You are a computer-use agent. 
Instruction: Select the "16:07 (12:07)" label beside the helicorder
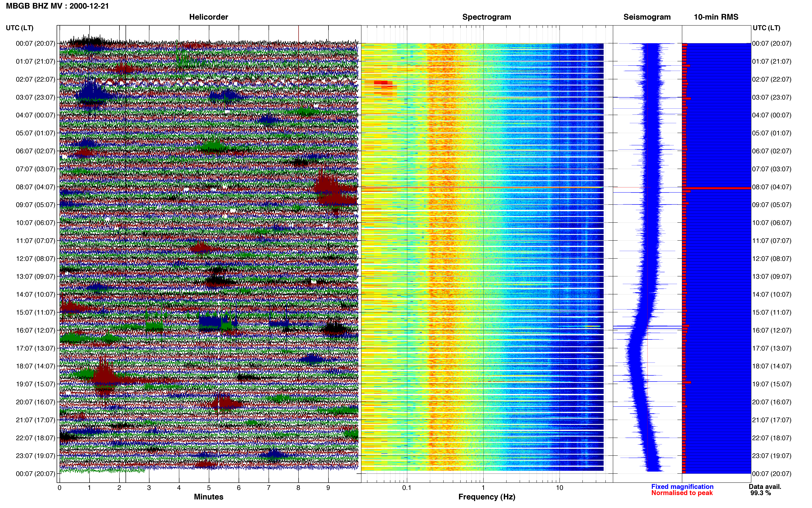coord(35,330)
